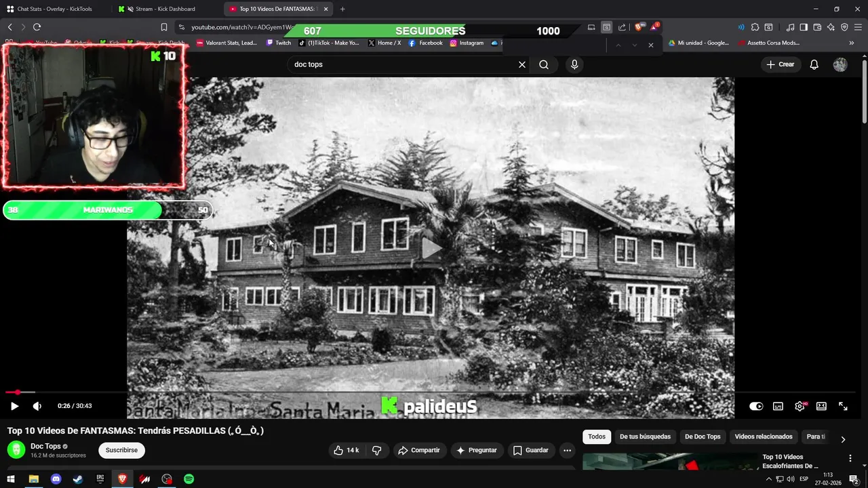Close the Top 10 Videos browser tab
The height and width of the screenshot is (488, 868).
coord(326,9)
